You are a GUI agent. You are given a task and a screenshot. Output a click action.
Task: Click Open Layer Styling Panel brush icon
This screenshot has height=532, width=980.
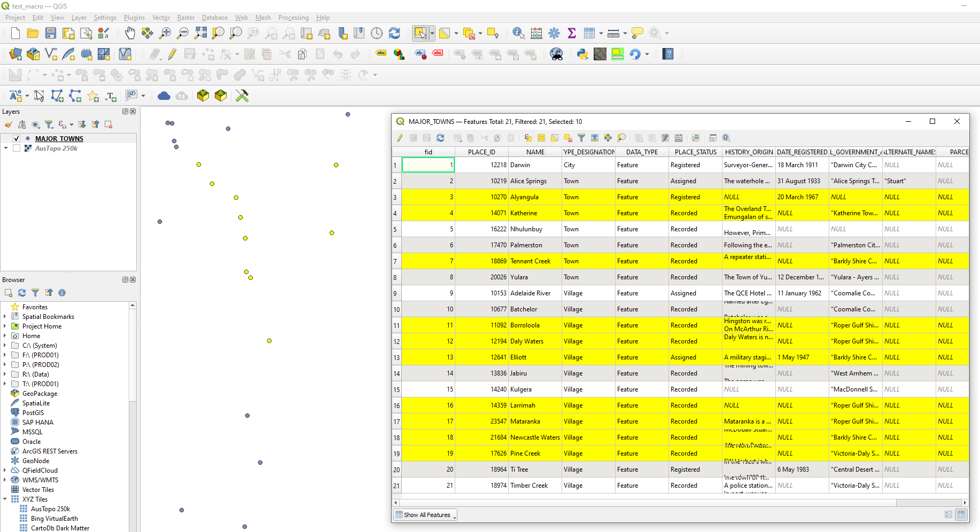(x=9, y=124)
